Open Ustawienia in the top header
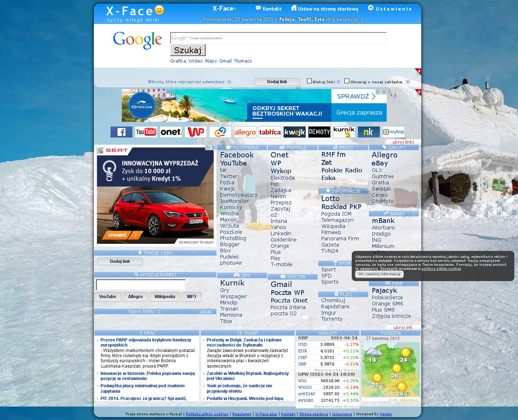The image size is (518, 420). coord(390,9)
